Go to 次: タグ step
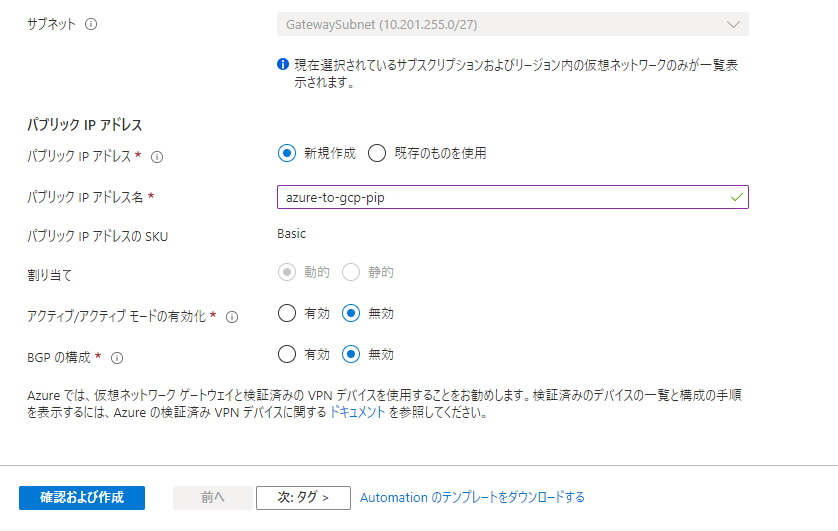The width and height of the screenshot is (838, 531). tap(303, 498)
